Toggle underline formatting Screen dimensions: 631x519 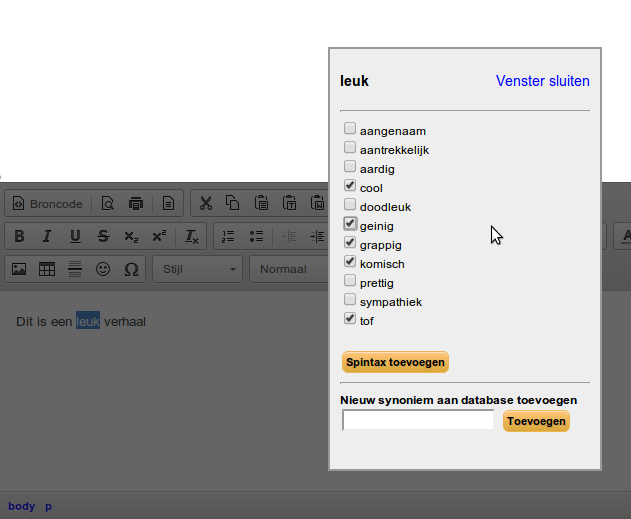pos(75,236)
